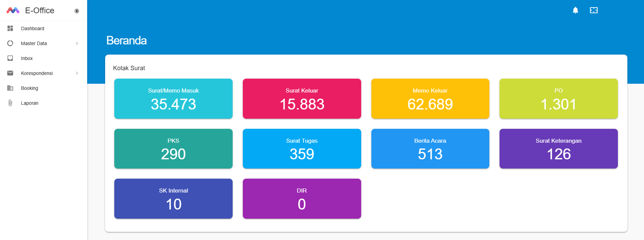This screenshot has width=644, height=240.
Task: Click the Laporan paperclip icon
Action: pyautogui.click(x=10, y=103)
